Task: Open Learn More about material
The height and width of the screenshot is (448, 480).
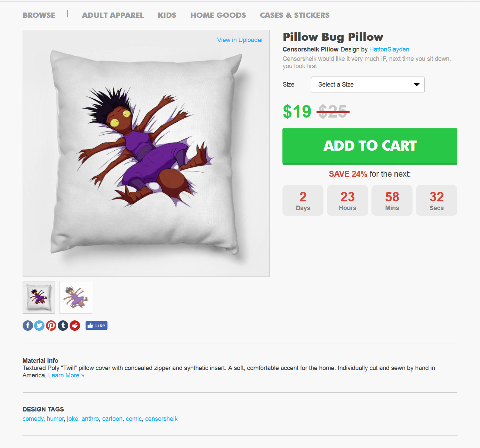Action: 66,375
